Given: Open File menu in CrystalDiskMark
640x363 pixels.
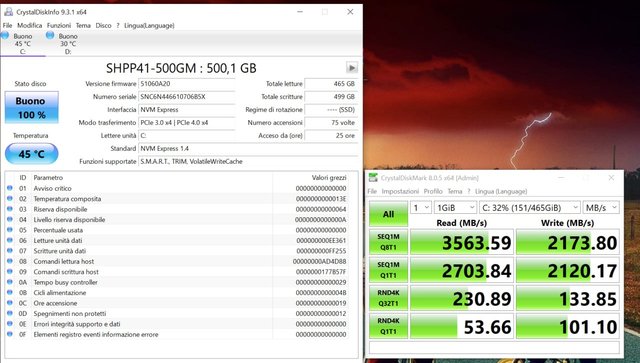Looking at the screenshot, I should [x=372, y=191].
